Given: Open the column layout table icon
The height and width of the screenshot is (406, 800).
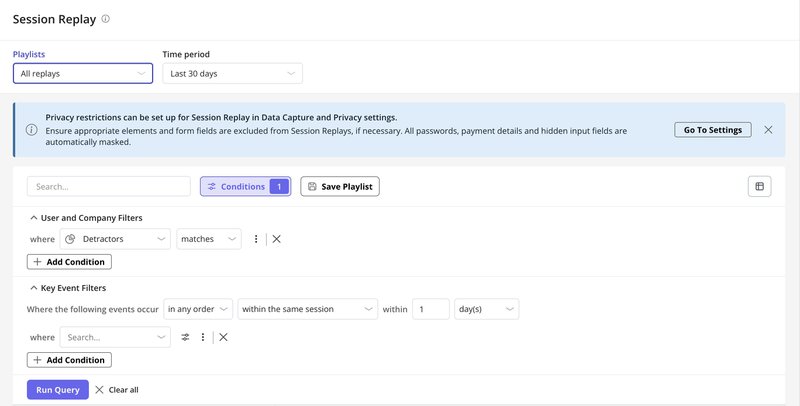Looking at the screenshot, I should pos(760,186).
